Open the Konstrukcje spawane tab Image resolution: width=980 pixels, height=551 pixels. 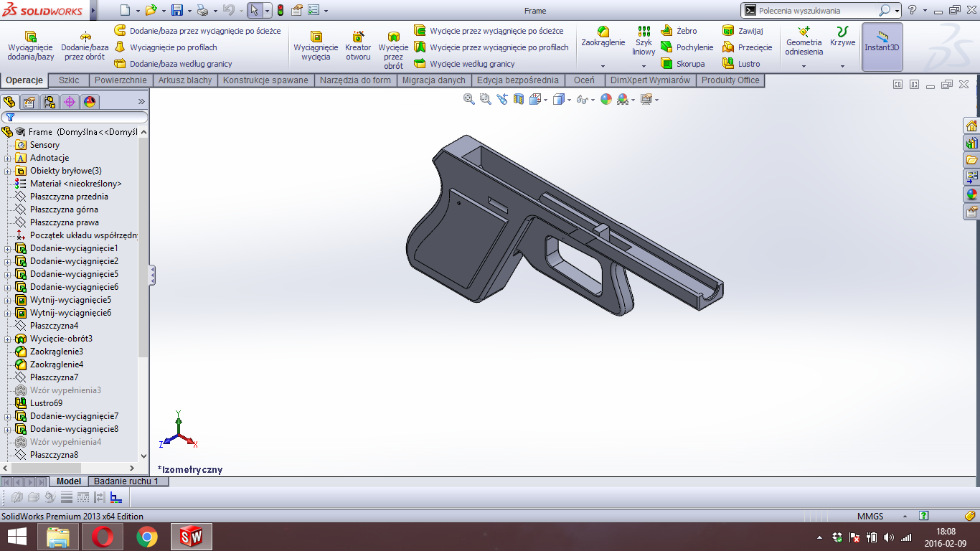point(265,80)
